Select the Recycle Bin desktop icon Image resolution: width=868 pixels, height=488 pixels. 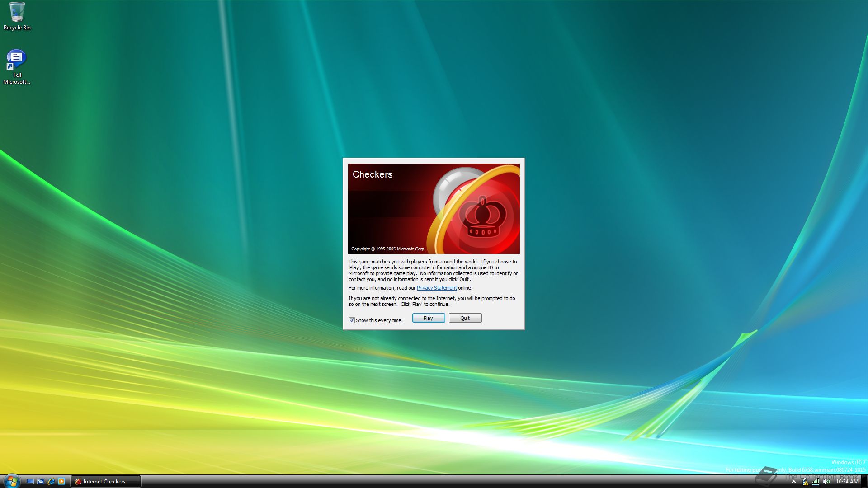click(17, 17)
